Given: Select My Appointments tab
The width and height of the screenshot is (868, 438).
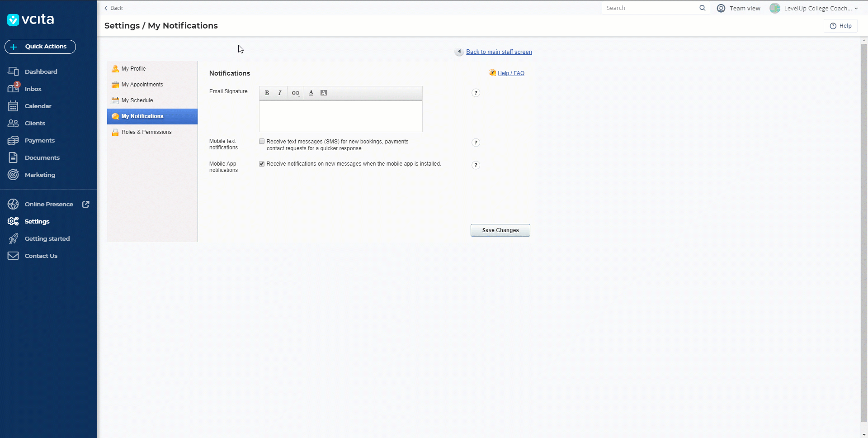Looking at the screenshot, I should tap(152, 85).
